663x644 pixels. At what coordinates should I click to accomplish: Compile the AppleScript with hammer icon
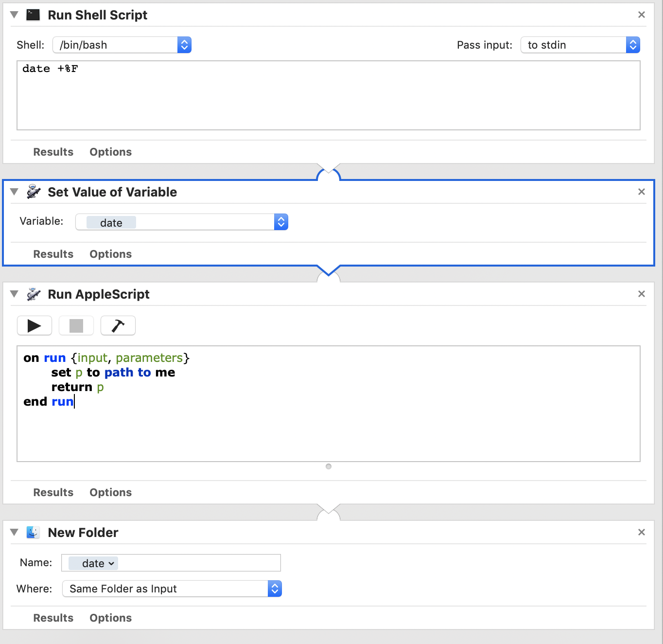tap(118, 325)
